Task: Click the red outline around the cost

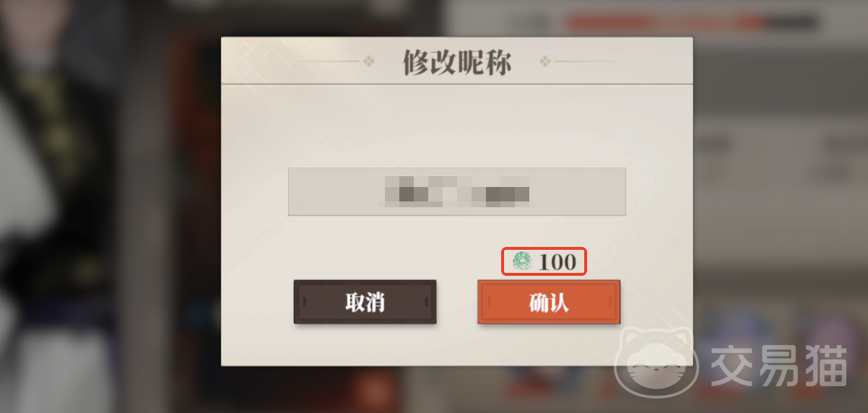Action: pyautogui.click(x=544, y=261)
